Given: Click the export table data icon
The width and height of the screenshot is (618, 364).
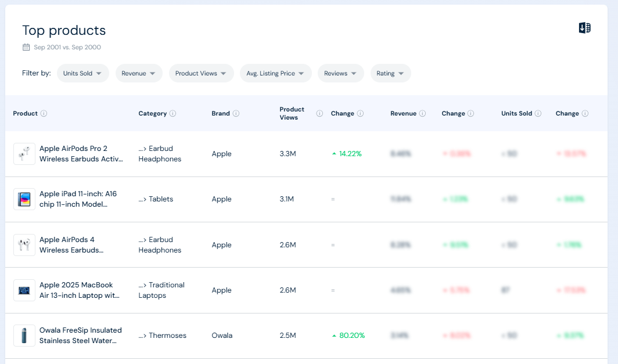Looking at the screenshot, I should [584, 27].
